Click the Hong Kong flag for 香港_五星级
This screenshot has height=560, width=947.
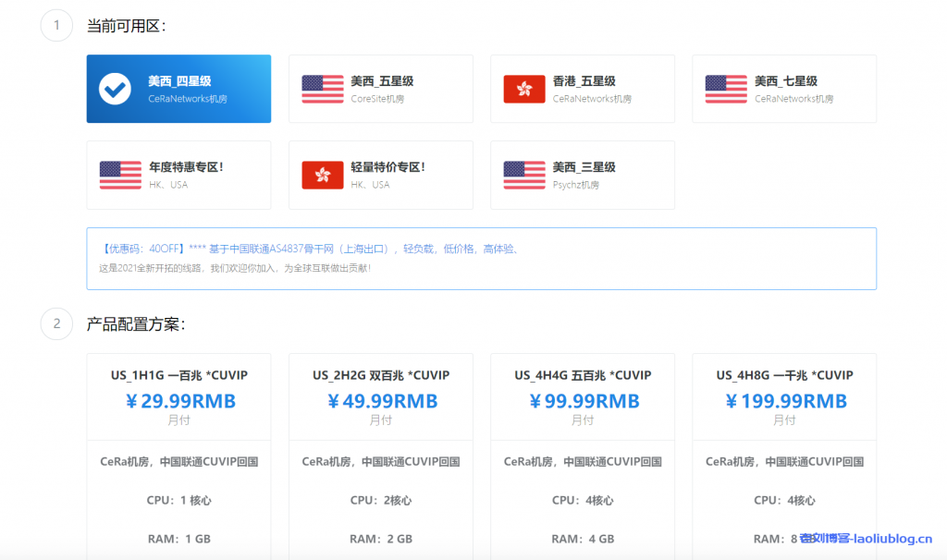(523, 89)
